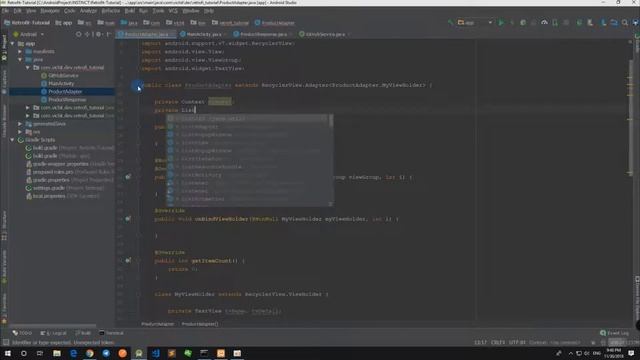640x360 pixels.
Task: Toggle the Favorites side tool window
Action: coord(4,308)
